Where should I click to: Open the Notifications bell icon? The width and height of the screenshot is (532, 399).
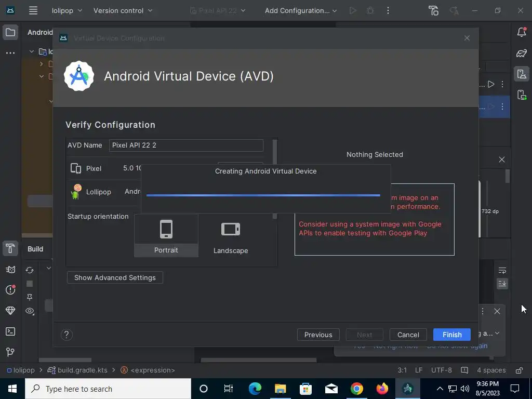(522, 32)
